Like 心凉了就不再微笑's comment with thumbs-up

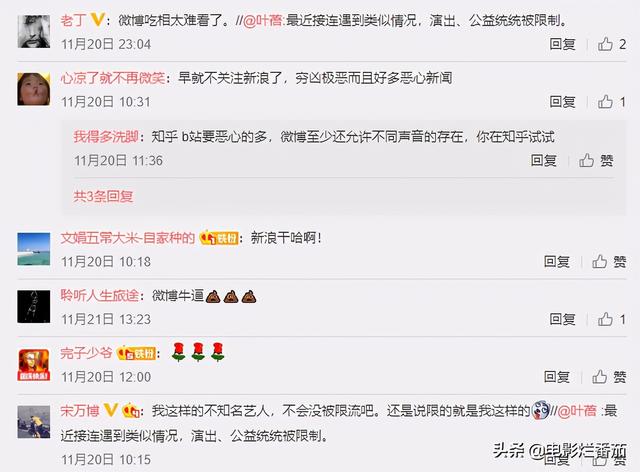click(x=605, y=101)
